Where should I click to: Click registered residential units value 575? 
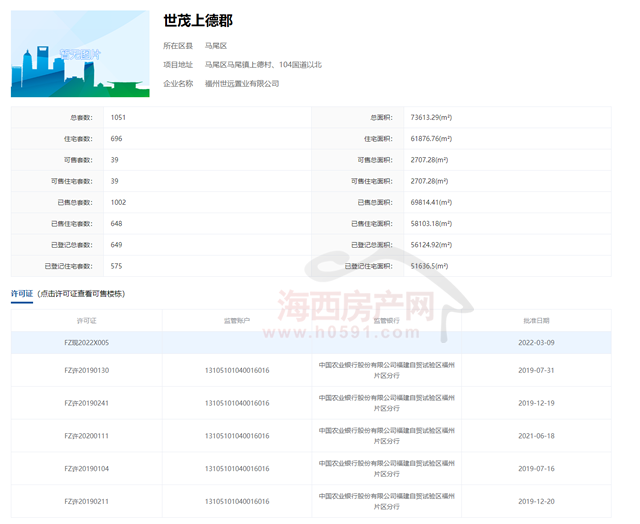pyautogui.click(x=116, y=266)
